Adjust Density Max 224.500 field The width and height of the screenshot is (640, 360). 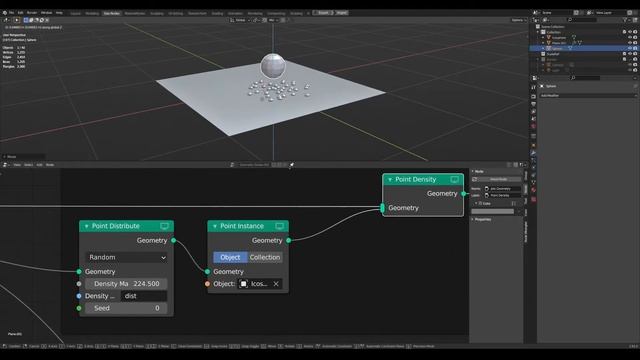coord(127,284)
